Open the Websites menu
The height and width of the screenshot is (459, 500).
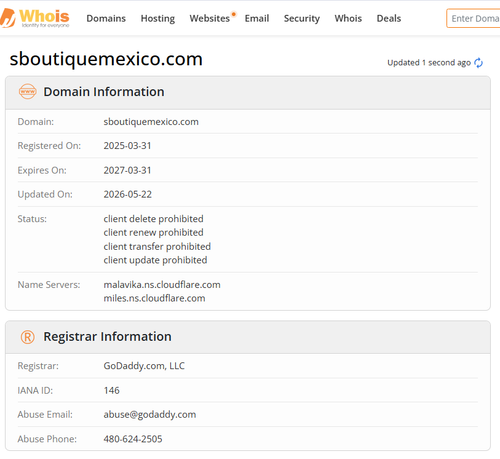[210, 18]
